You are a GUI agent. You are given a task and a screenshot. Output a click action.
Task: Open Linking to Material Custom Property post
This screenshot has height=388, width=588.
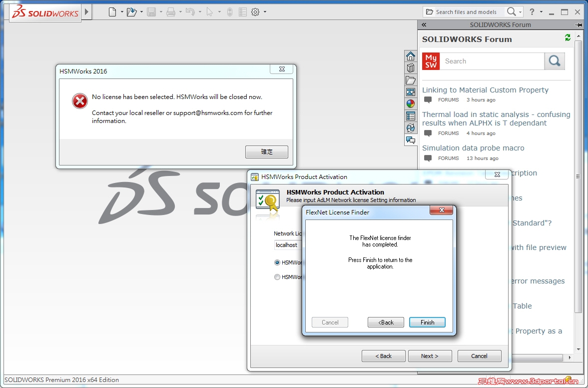tap(485, 90)
